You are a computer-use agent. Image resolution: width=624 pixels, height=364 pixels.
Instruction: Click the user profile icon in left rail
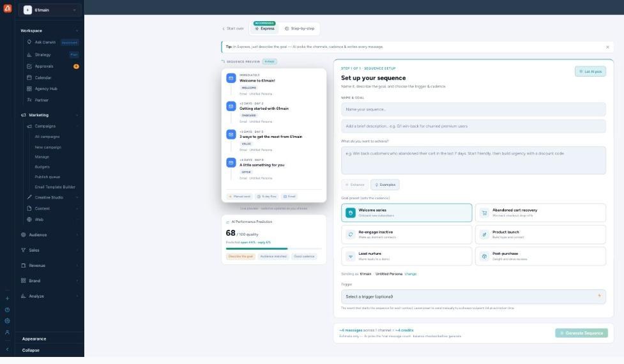click(x=7, y=332)
